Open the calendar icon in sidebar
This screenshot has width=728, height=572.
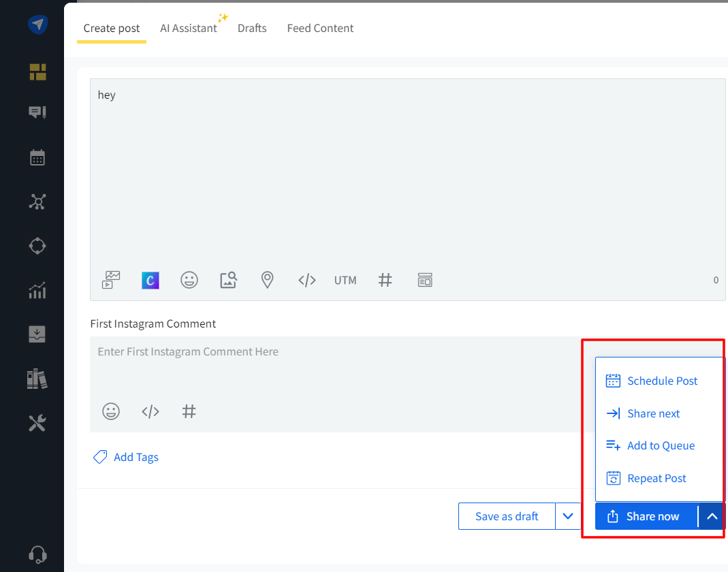37,157
